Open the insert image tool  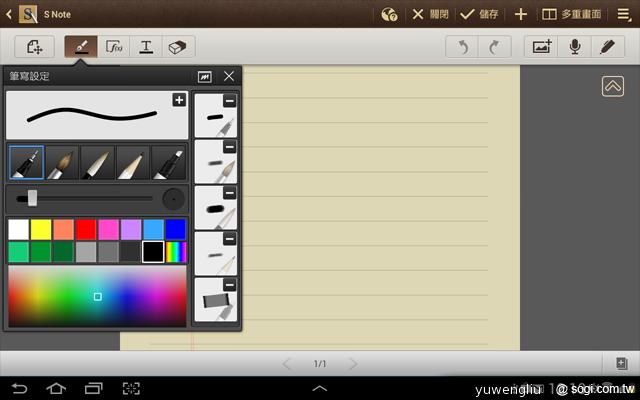[x=542, y=47]
